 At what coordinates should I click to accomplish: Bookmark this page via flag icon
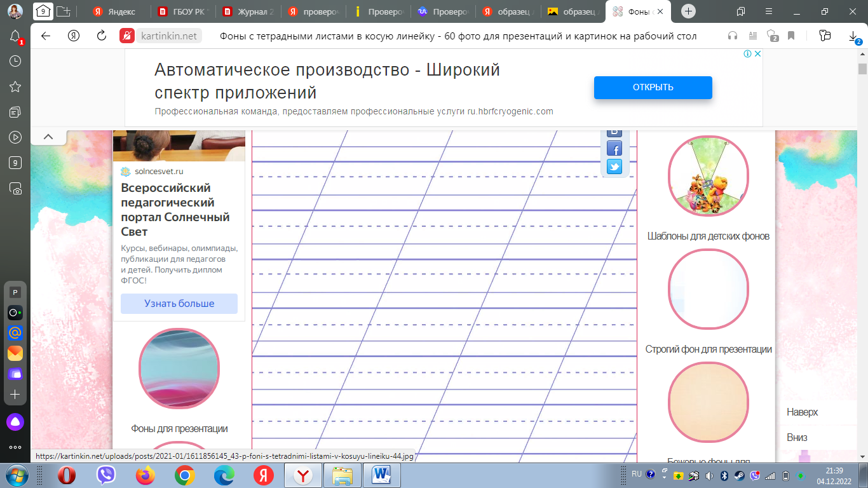(x=791, y=36)
